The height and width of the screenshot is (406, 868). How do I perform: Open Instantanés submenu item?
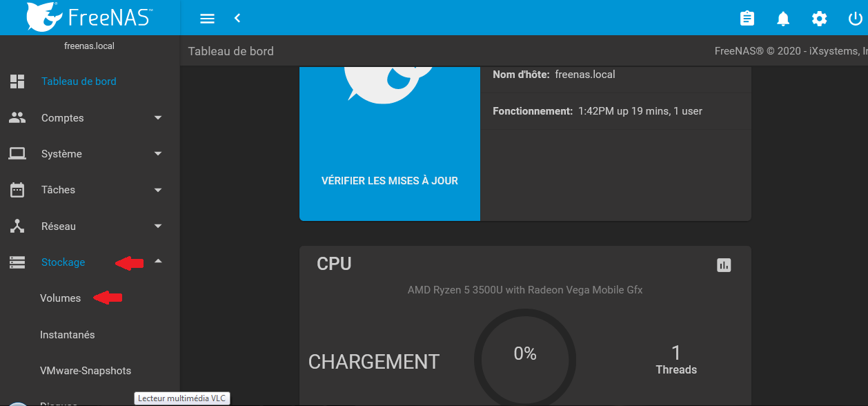68,335
